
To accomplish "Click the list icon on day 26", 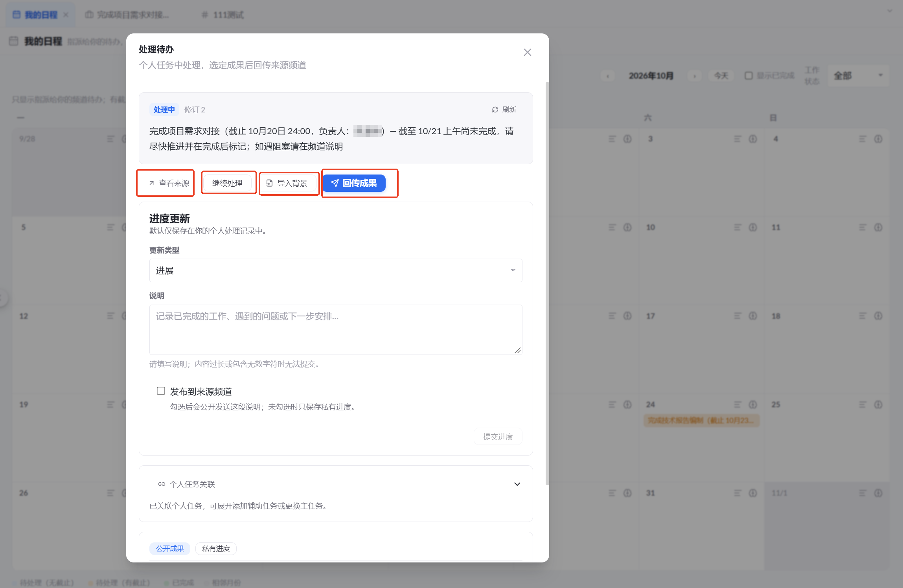I will point(110,493).
